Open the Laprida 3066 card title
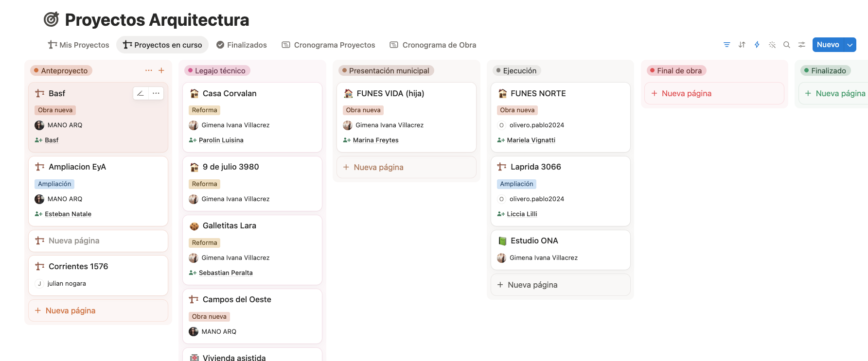The height and width of the screenshot is (361, 868). (536, 167)
